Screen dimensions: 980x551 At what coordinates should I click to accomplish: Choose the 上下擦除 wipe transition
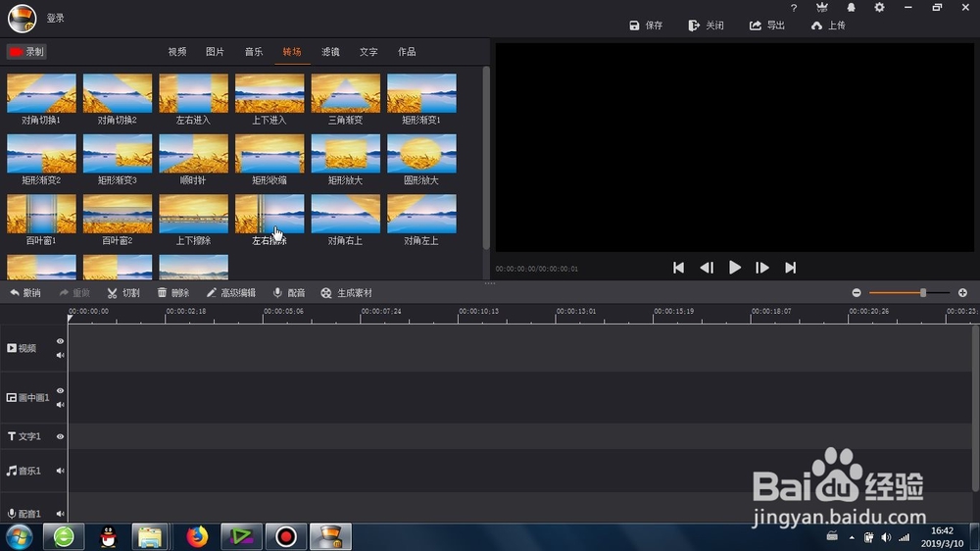click(194, 214)
